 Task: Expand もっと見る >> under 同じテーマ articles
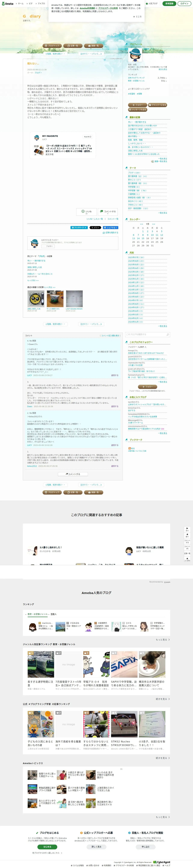pyautogui.click(x=33, y=280)
